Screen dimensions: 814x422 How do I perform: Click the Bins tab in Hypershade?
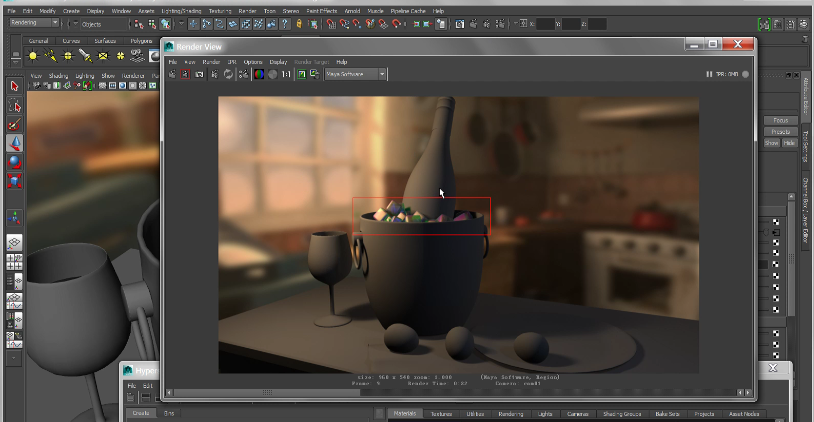click(x=169, y=413)
